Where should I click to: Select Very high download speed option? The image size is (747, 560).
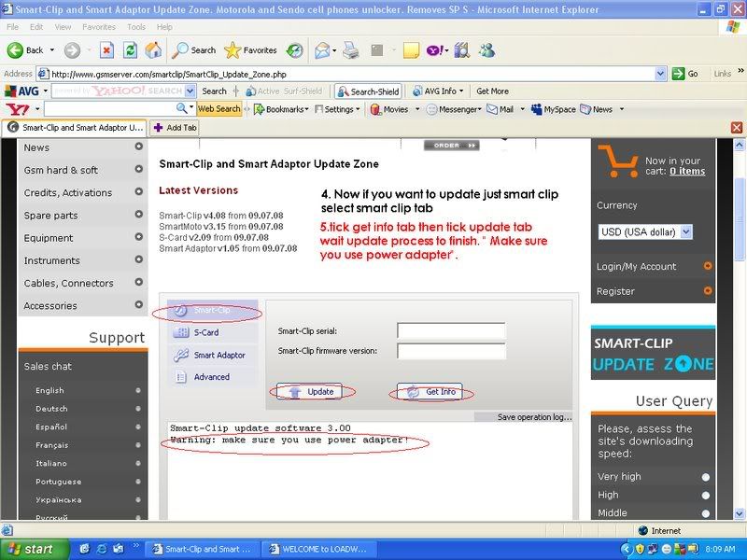pos(706,477)
